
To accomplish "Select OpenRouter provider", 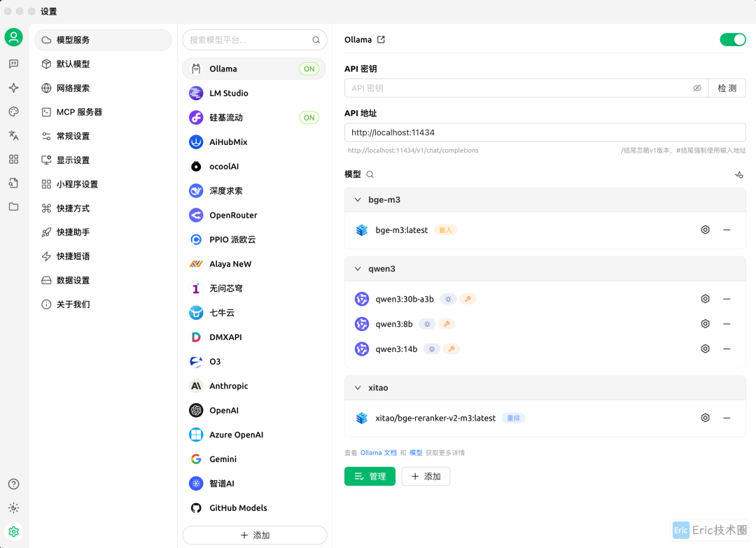I will (254, 215).
